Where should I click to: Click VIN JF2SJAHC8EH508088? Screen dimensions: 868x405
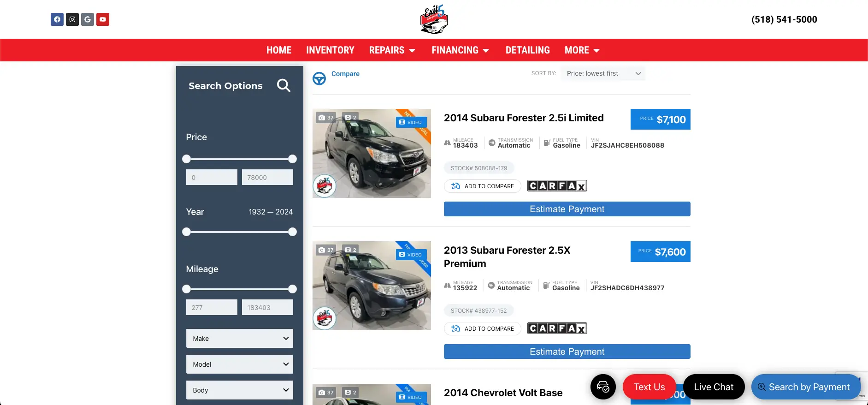point(627,145)
